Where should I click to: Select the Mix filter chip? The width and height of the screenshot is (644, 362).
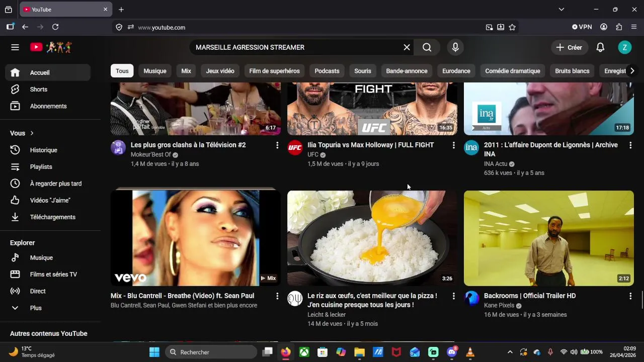tap(186, 71)
